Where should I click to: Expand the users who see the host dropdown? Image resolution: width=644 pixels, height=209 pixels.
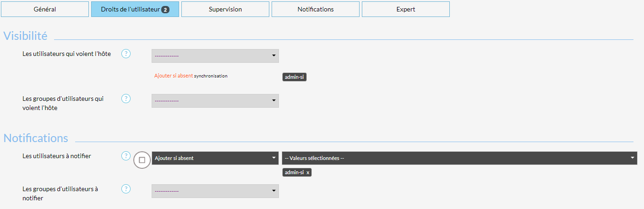pyautogui.click(x=215, y=56)
